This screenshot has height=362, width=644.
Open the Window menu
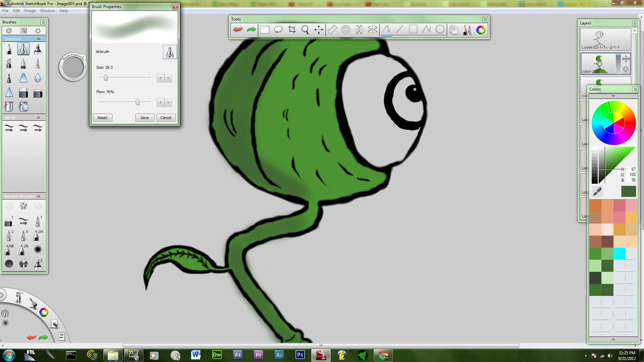pyautogui.click(x=48, y=11)
